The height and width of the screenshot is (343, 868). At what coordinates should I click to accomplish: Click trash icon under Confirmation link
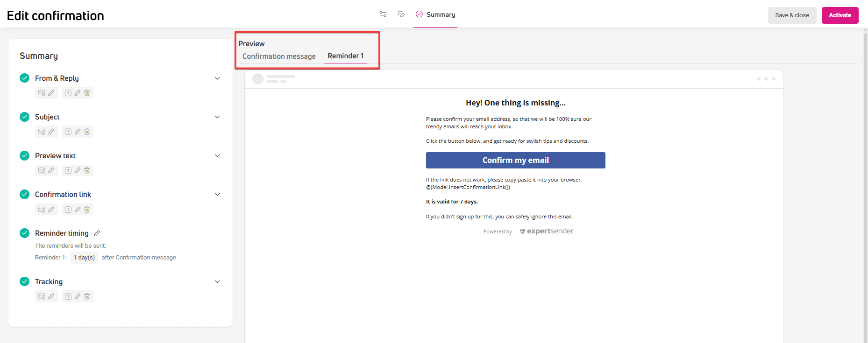pos(87,210)
